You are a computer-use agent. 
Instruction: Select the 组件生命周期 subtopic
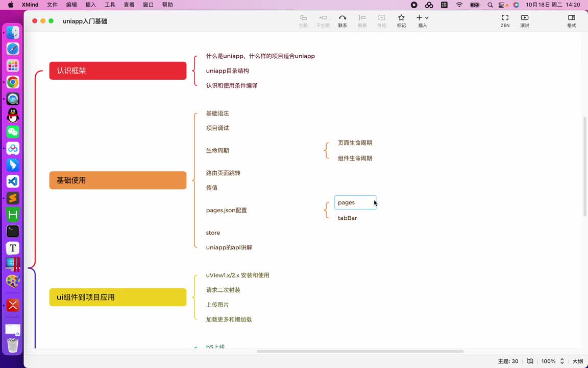point(355,158)
